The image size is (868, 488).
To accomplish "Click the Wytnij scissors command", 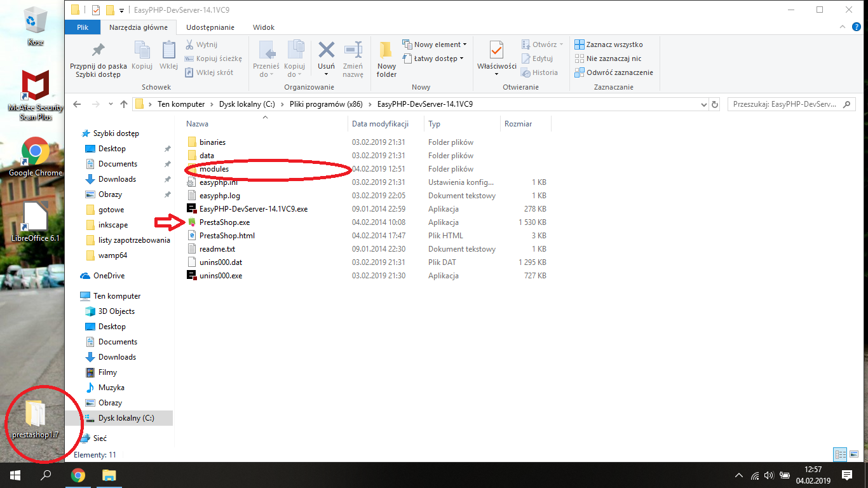I will pos(201,44).
